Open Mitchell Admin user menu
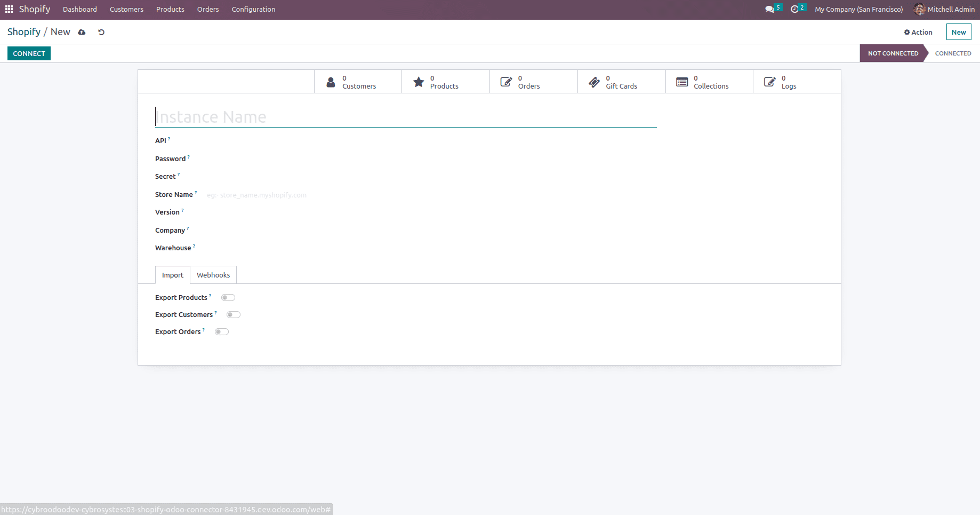This screenshot has width=980, height=515. tap(944, 9)
